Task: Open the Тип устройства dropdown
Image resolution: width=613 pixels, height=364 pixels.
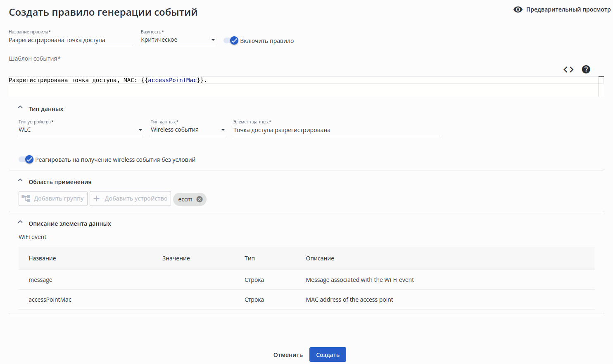Action: click(80, 130)
